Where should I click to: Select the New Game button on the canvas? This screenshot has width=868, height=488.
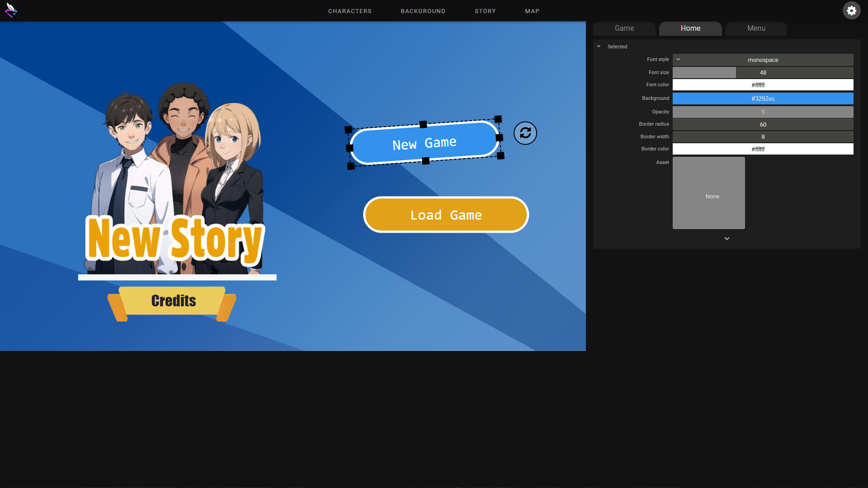click(424, 142)
